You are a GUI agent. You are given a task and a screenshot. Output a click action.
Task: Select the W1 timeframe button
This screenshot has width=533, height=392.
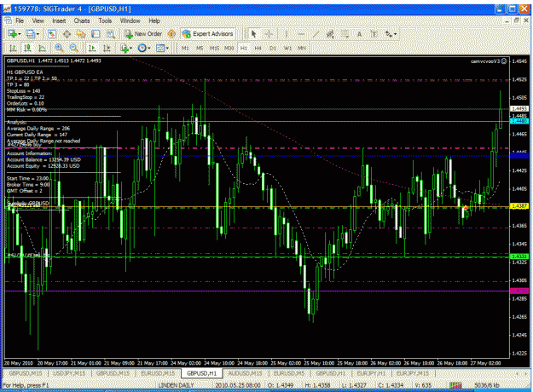click(287, 49)
